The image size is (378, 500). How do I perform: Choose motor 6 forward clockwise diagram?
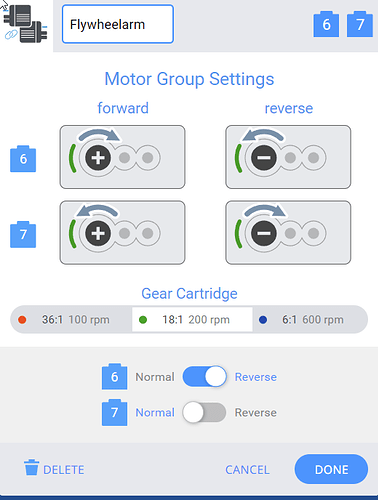122,157
